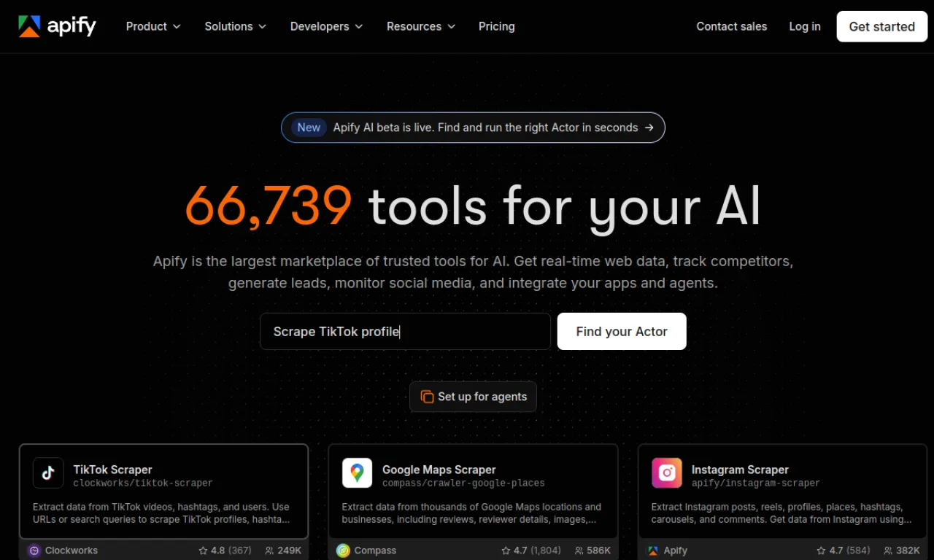The image size is (934, 560).
Task: Click star rating icon on TikTok Scraper card
Action: pos(203,551)
